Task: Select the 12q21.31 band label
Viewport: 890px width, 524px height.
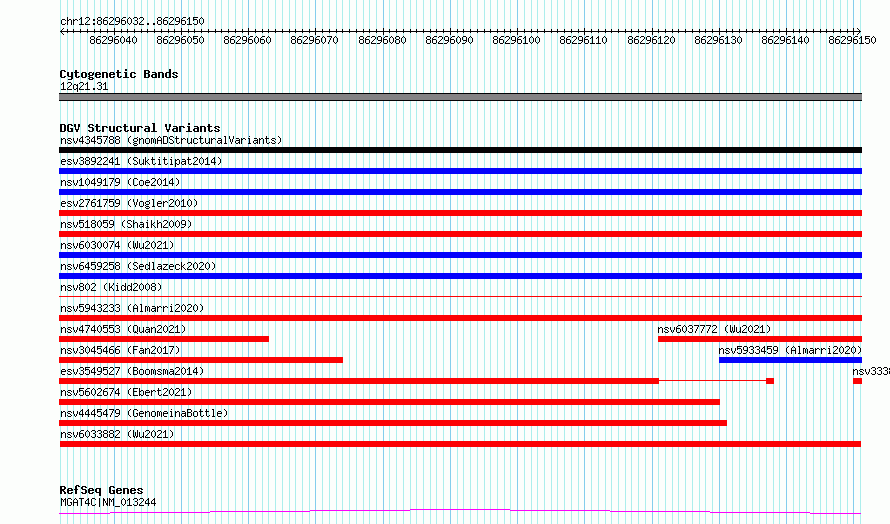Action: pyautogui.click(x=84, y=86)
